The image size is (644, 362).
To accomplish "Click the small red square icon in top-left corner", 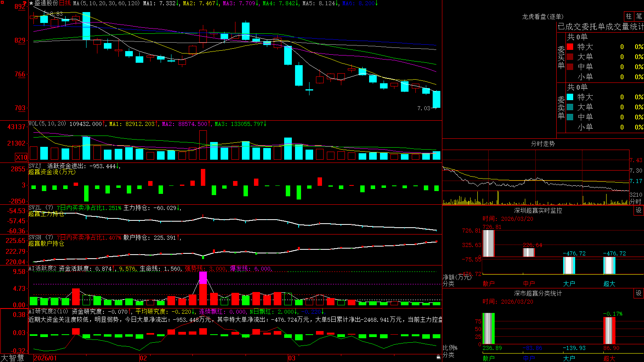I will coord(2,2).
